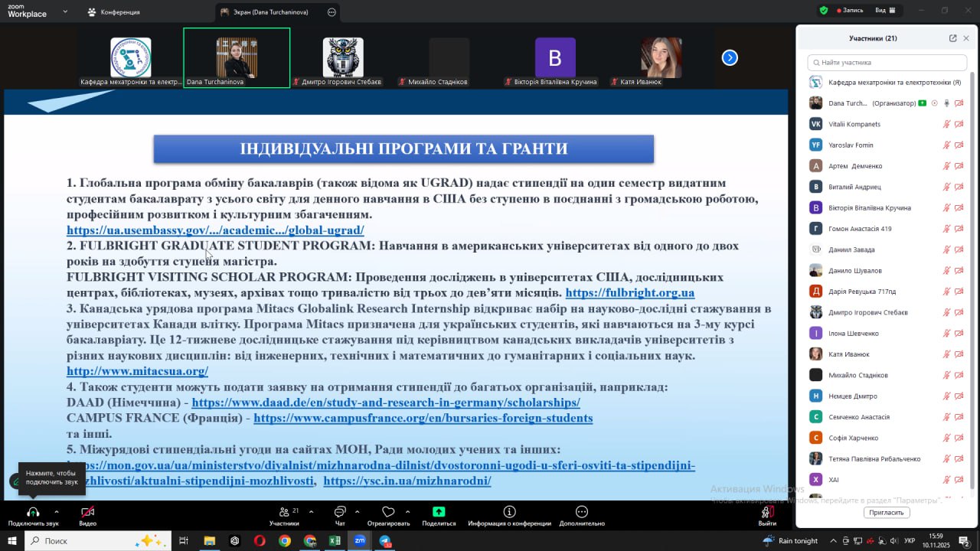Open the fulbright.org.ua link
Viewport: 980px width, 551px height.
point(629,293)
